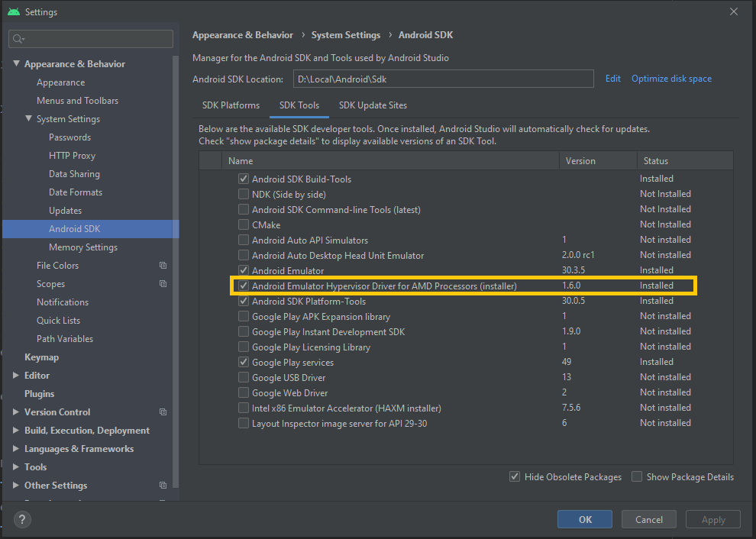Click the Cancel button
Viewport: 756px width, 539px height.
pyautogui.click(x=649, y=519)
